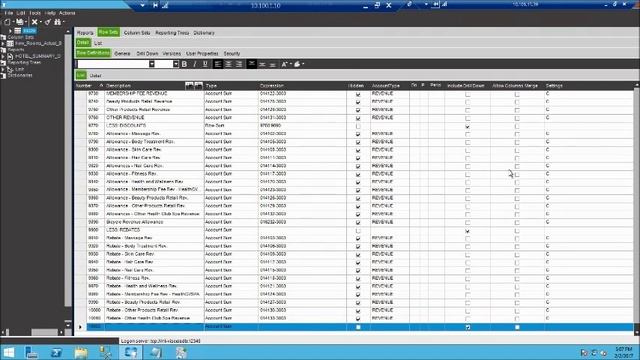Set vertical alignment to middle
This screenshot has height=360, width=640.
(262, 64)
